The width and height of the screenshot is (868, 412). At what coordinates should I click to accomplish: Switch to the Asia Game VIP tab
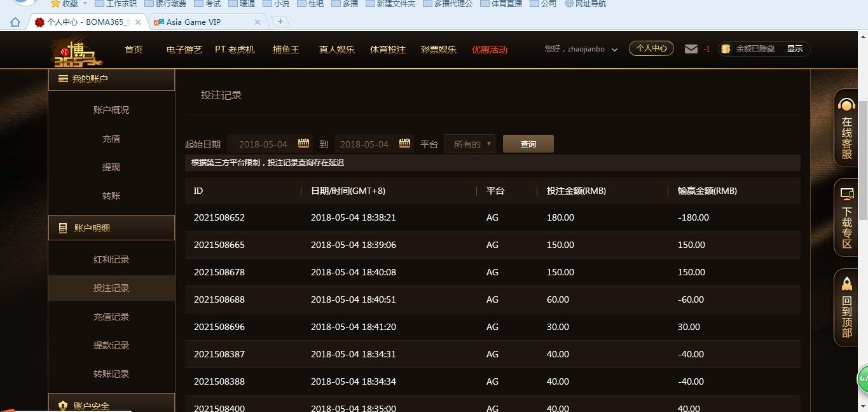193,22
